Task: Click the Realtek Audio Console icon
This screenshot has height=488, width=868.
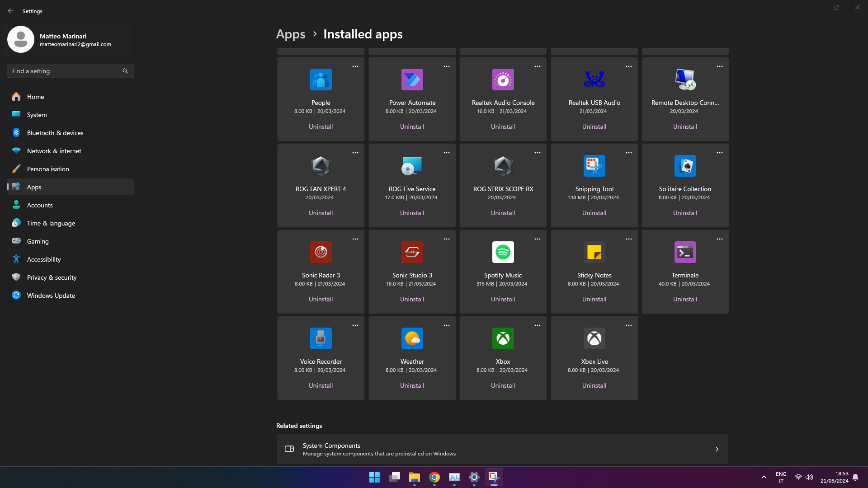Action: click(x=503, y=80)
